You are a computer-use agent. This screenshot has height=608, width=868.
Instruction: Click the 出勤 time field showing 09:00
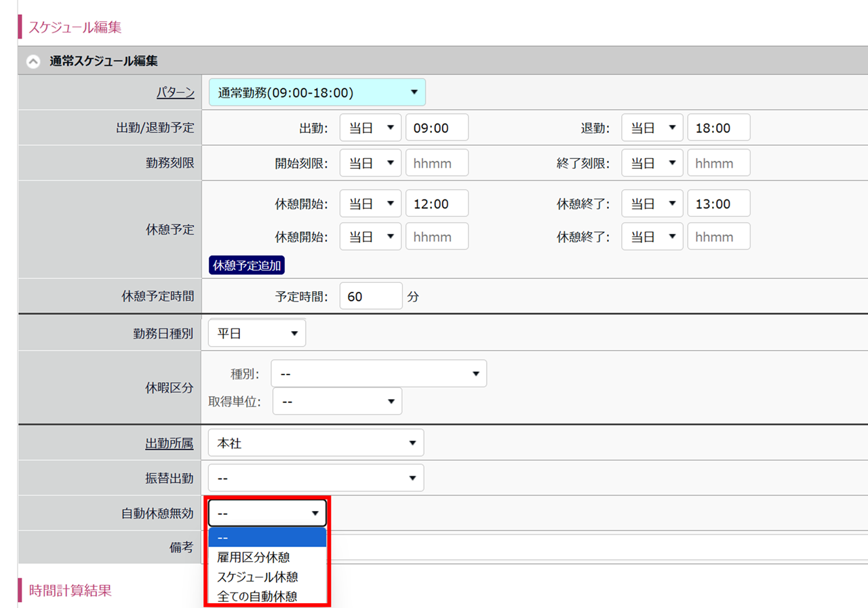[x=437, y=128]
